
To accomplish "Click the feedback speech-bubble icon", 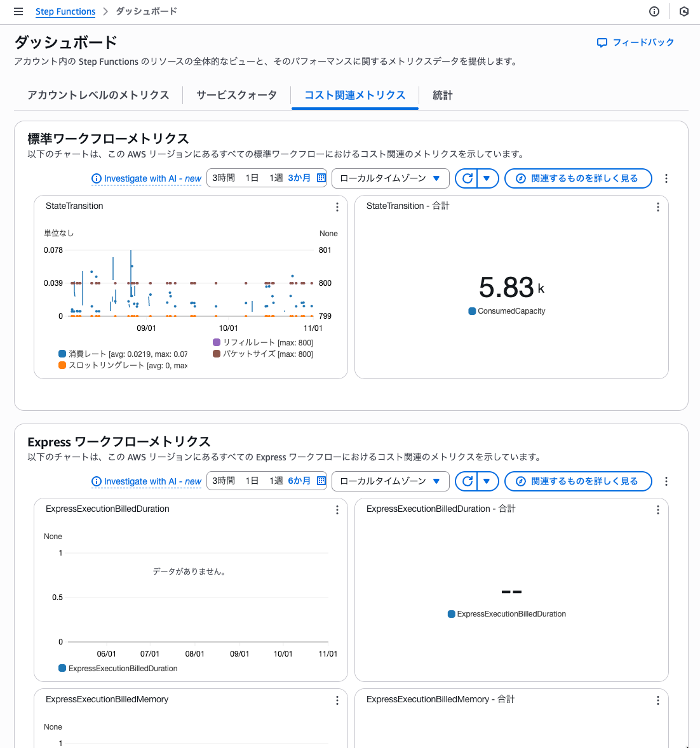I will (602, 42).
